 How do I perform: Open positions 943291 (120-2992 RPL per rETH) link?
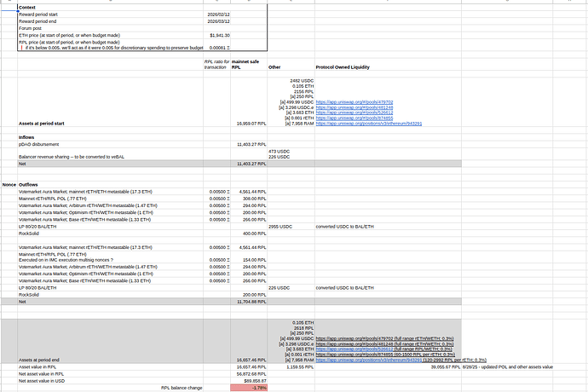[x=401, y=360]
